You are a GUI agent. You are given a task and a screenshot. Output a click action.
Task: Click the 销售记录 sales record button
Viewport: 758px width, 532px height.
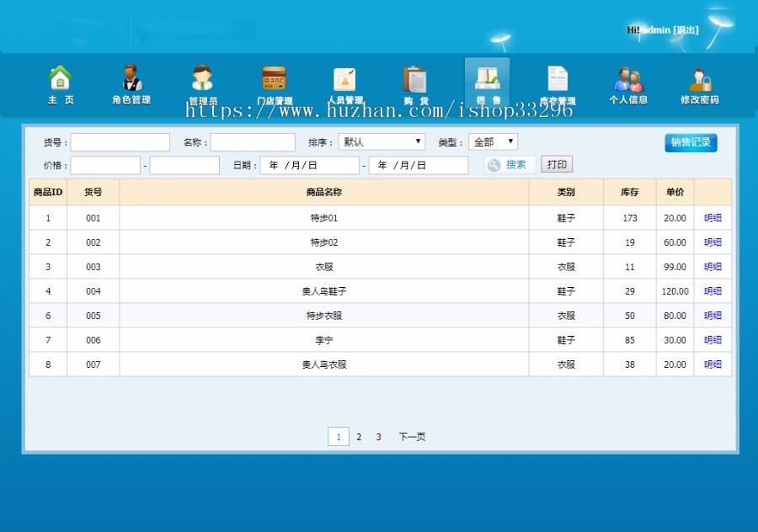tap(691, 142)
